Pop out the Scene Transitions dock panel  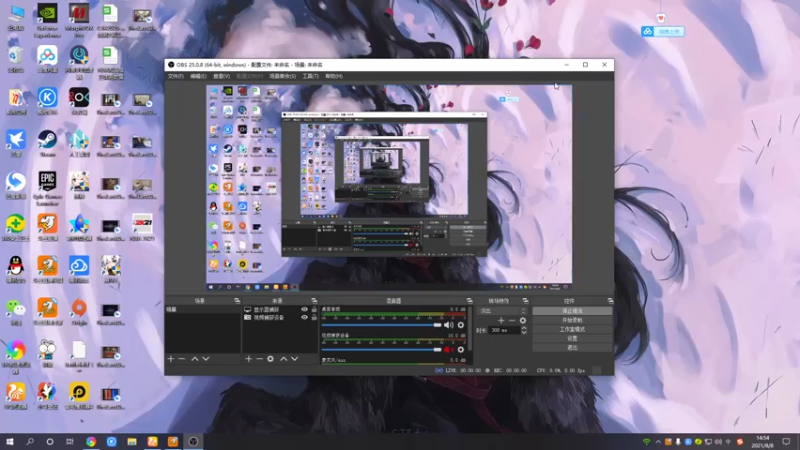point(526,301)
